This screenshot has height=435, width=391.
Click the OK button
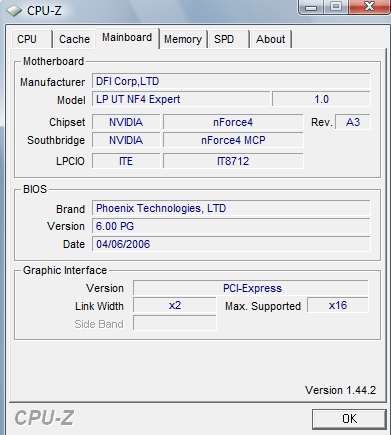pos(349,419)
